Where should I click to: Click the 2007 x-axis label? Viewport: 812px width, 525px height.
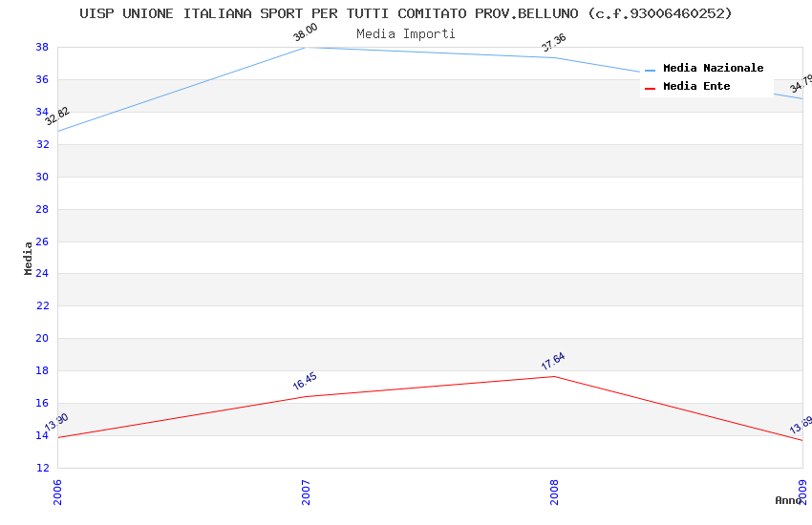[306, 492]
